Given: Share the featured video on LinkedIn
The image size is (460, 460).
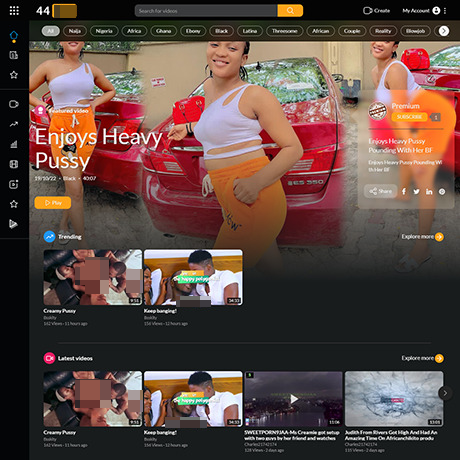Looking at the screenshot, I should (429, 191).
